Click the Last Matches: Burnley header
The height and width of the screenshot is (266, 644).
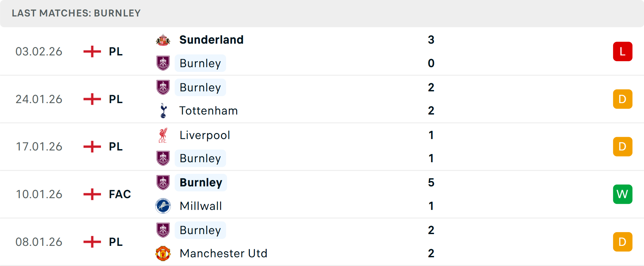[76, 13]
